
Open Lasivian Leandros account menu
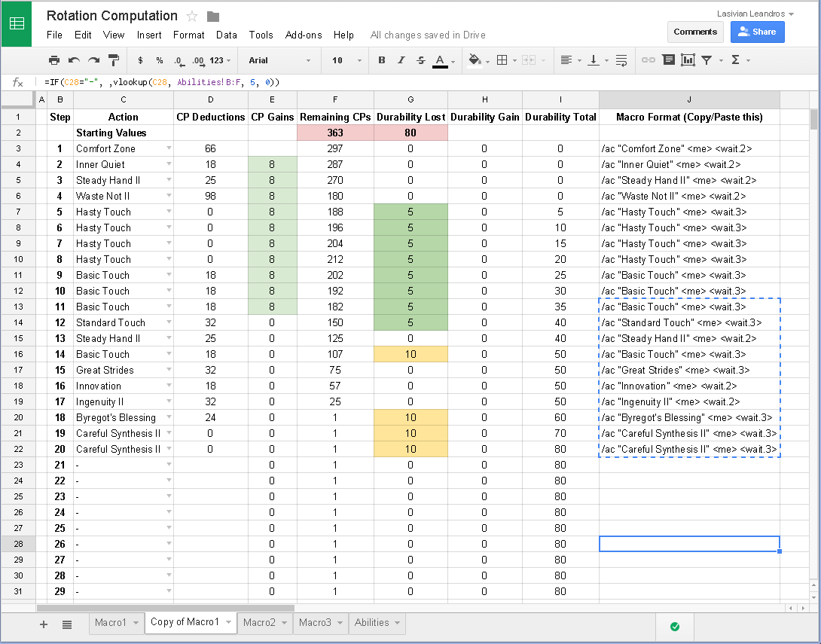point(755,14)
